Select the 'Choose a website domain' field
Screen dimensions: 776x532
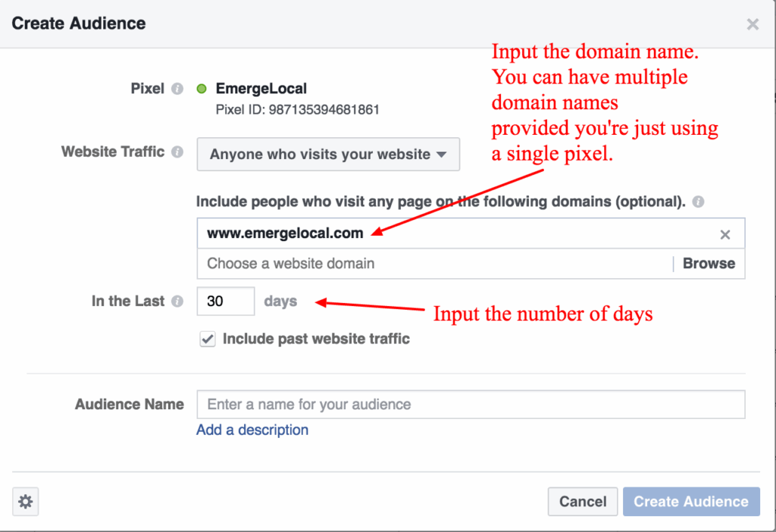(379, 263)
